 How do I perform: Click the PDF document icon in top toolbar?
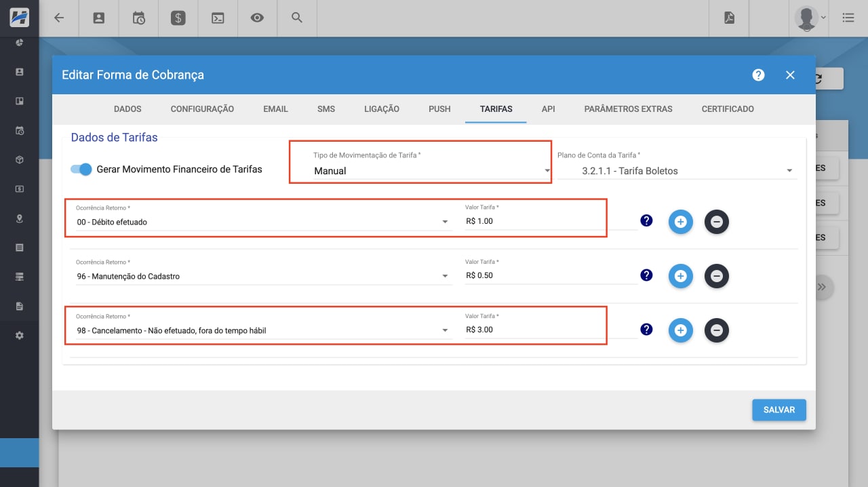click(x=729, y=18)
